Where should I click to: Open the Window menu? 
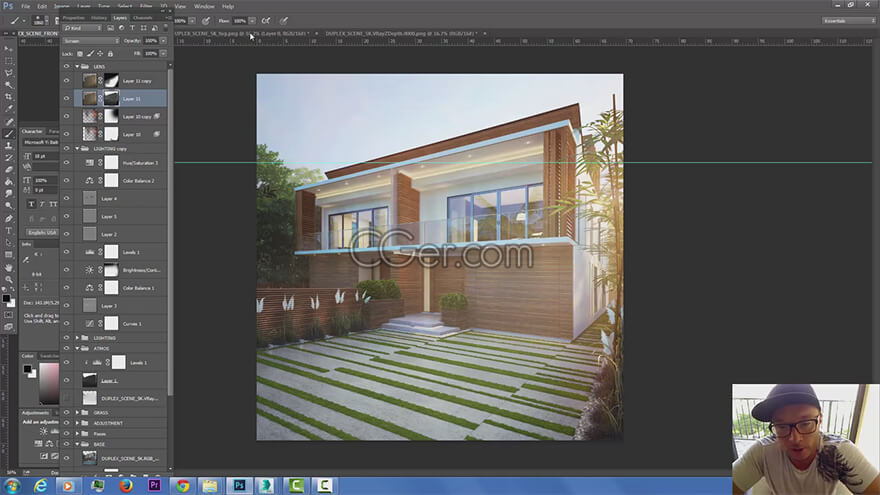(204, 6)
